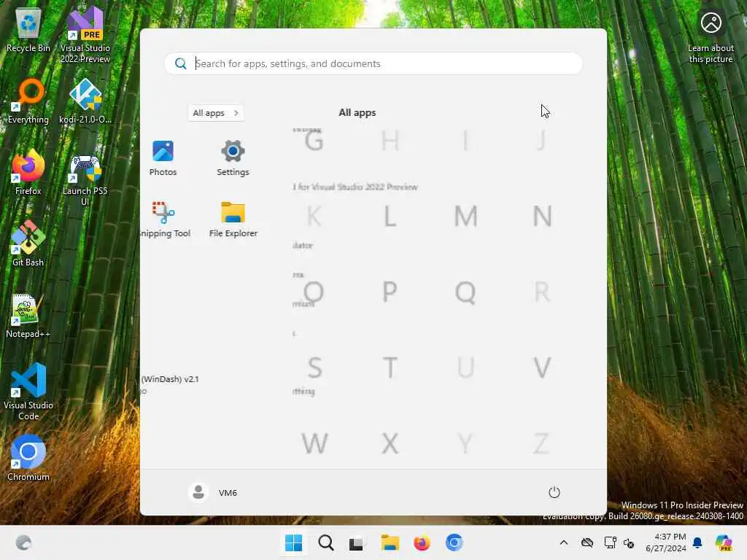Viewport: 747px width, 560px height.
Task: Select the Notepad++ desktop shortcut
Action: (28, 316)
